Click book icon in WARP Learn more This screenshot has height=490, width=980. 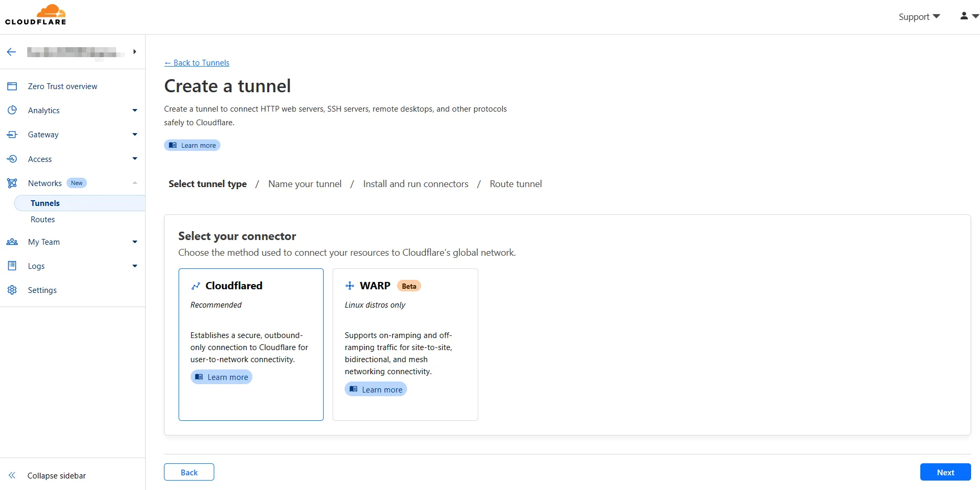coord(354,389)
